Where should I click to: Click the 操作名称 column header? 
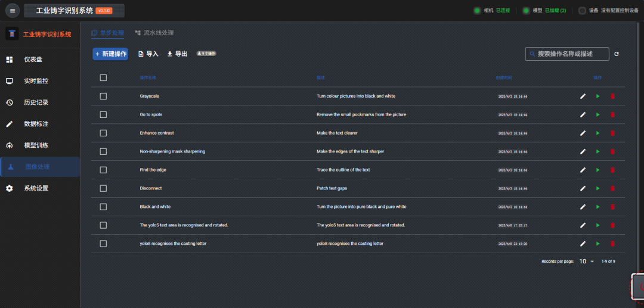147,77
